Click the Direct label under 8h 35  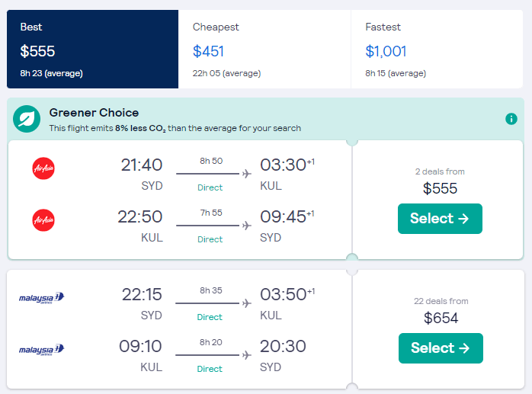click(x=210, y=317)
